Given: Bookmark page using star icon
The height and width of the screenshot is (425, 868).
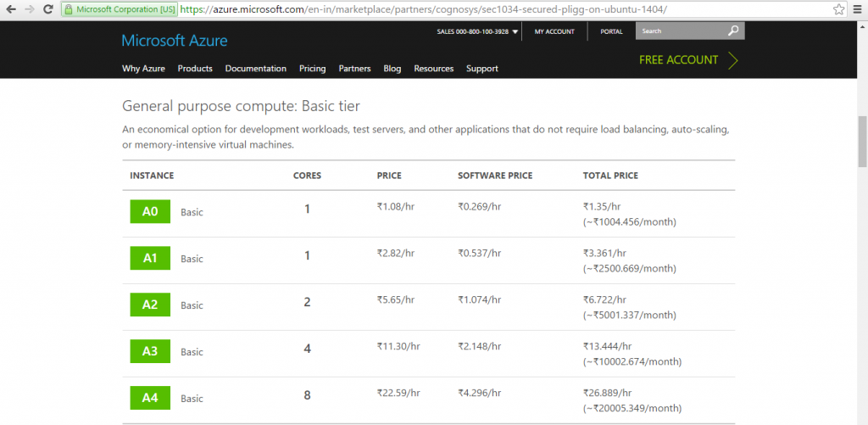Looking at the screenshot, I should coord(839,10).
